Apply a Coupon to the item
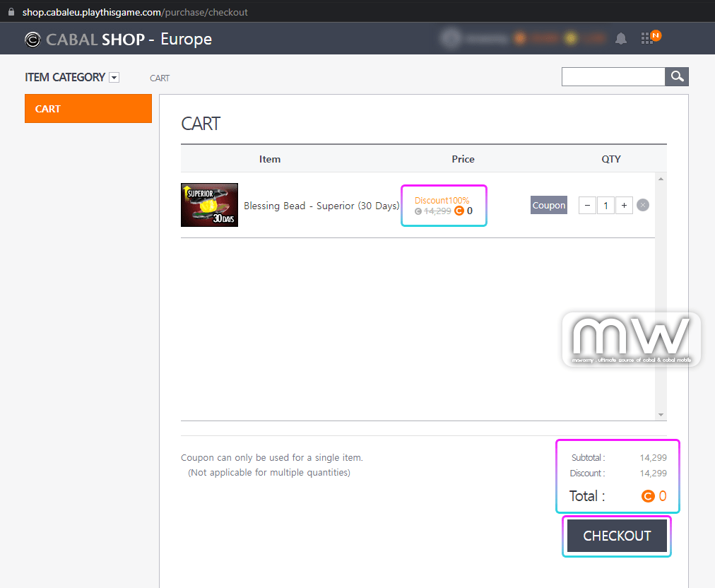715x588 pixels. pos(549,205)
